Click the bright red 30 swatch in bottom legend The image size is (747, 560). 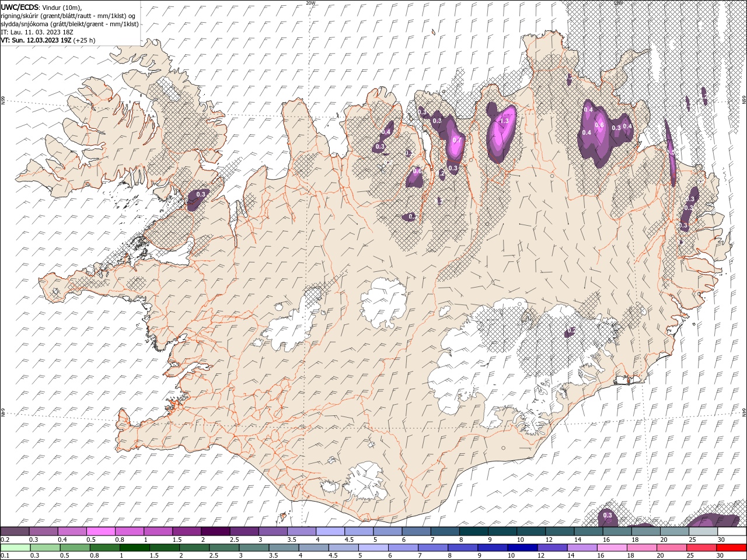(731, 548)
